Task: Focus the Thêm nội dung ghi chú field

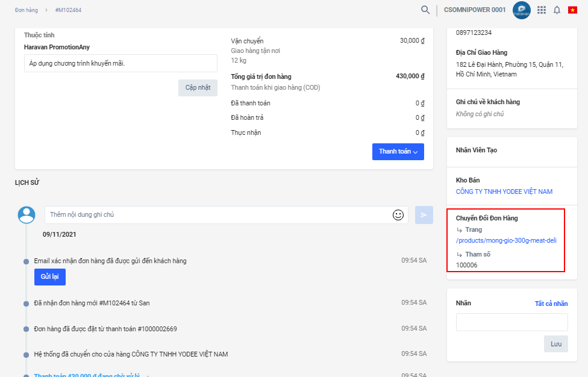Action: (x=217, y=215)
